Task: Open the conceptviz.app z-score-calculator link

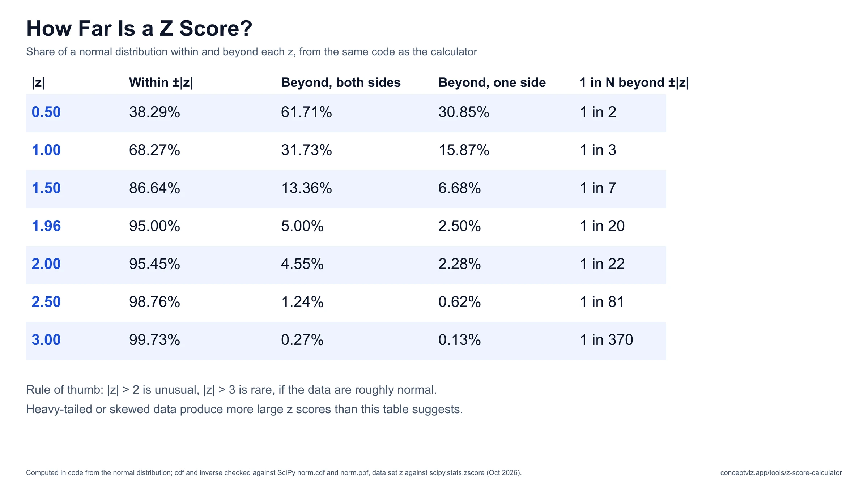Action: coord(781,473)
